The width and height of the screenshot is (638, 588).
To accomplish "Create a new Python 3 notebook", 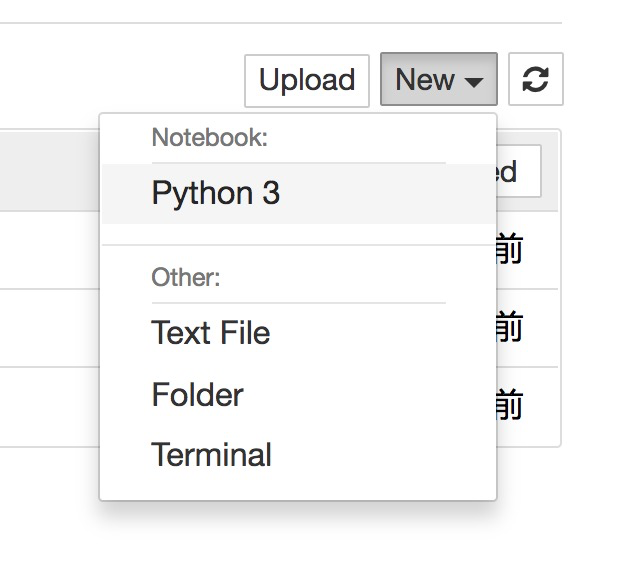I will point(215,194).
